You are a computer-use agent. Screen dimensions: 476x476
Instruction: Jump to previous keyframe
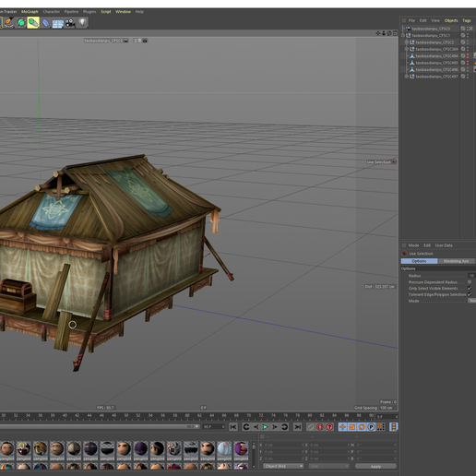tap(246, 427)
